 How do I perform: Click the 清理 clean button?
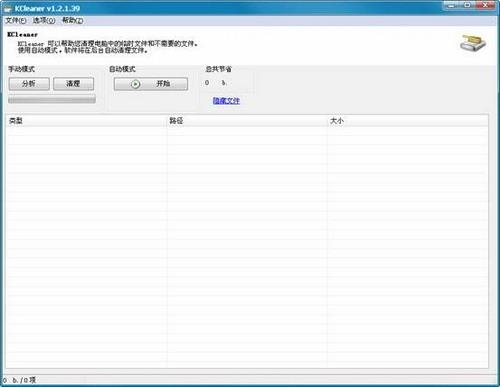(73, 84)
